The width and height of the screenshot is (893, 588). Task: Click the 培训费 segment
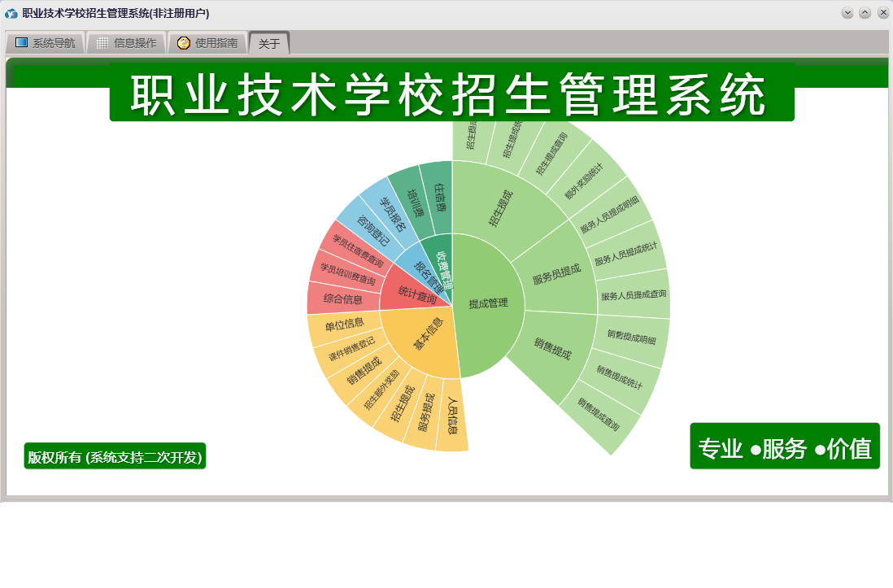tap(415, 203)
